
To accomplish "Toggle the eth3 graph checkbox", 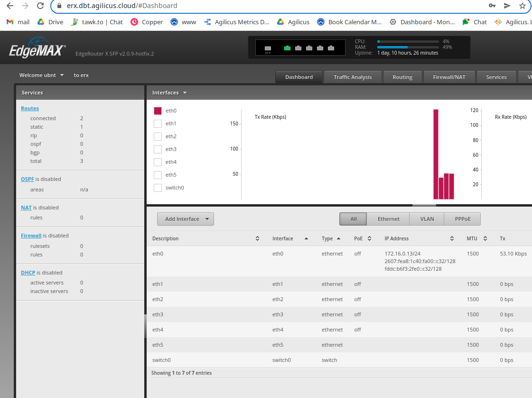I will tap(158, 149).
